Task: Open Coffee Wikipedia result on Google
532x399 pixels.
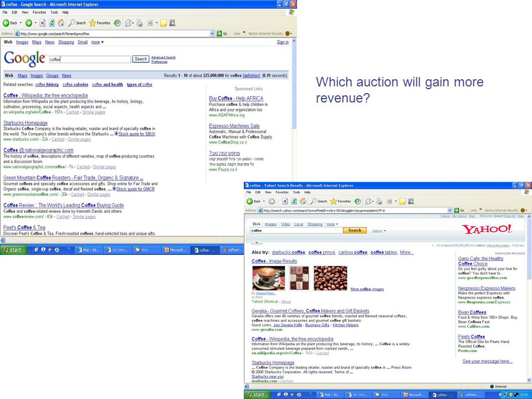Action: 45,95
